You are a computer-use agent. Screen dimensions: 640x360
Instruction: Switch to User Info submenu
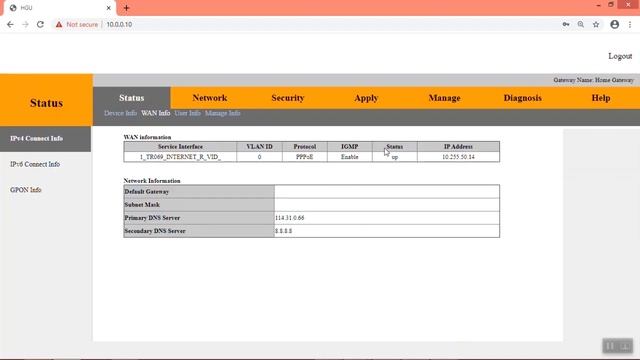coord(187,113)
